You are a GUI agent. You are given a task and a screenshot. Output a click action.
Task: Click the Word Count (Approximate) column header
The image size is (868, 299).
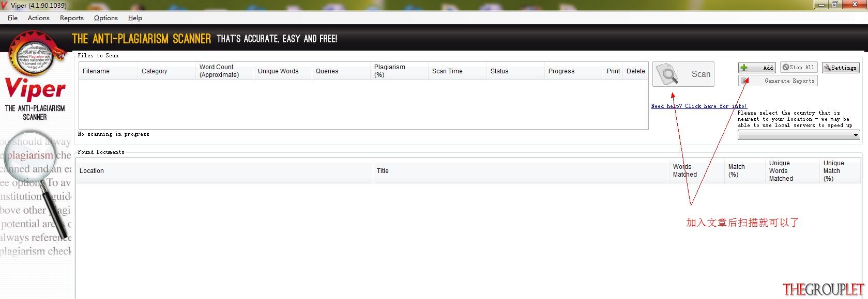coord(225,71)
